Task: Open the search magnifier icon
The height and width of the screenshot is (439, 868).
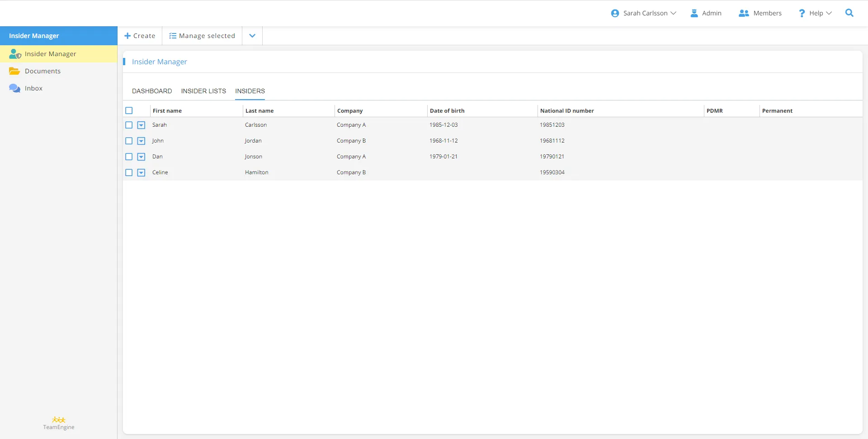Action: point(849,13)
